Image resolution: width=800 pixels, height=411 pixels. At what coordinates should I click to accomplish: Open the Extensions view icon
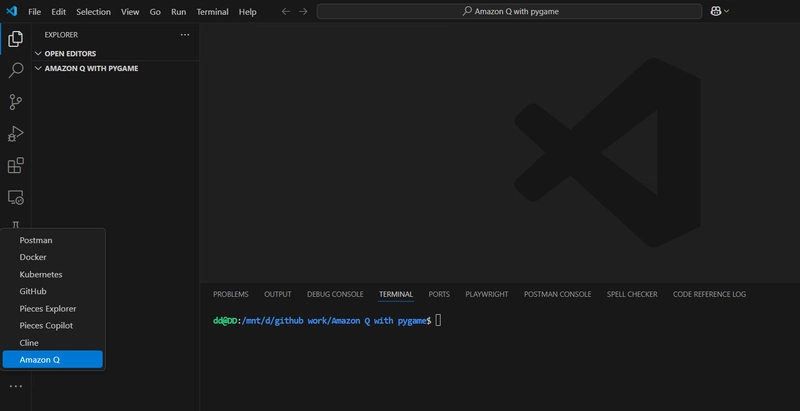16,165
